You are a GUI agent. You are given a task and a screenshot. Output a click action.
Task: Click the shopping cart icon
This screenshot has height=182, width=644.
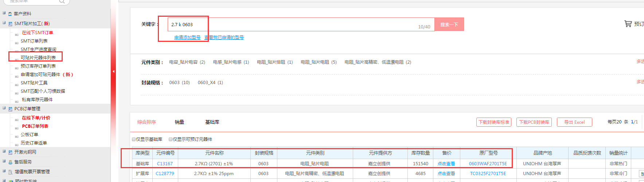628,24
